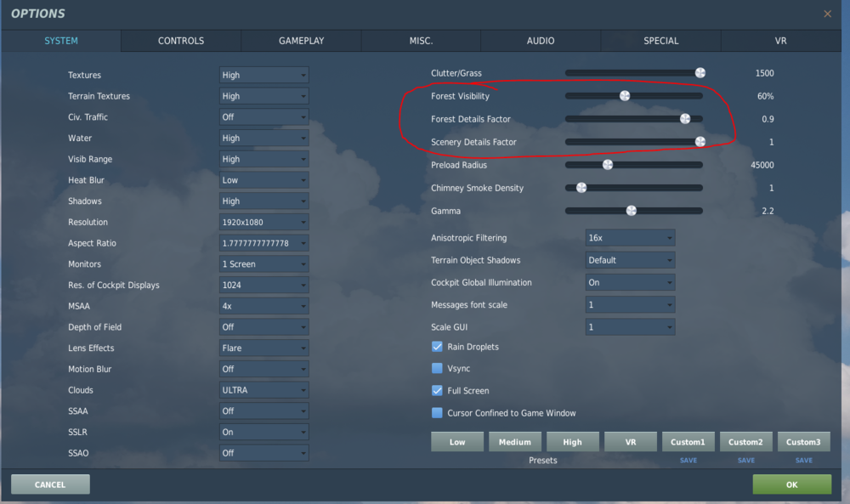Image resolution: width=850 pixels, height=504 pixels.
Task: Click the Gamma value 2.2
Action: [768, 211]
